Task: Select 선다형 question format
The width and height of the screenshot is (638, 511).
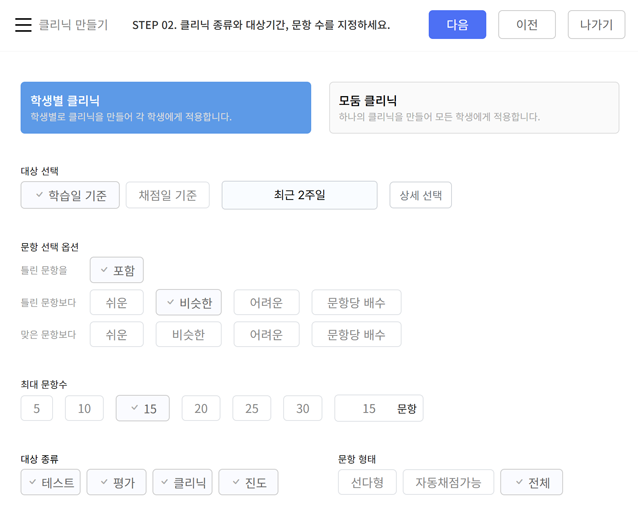Action: coord(367,482)
